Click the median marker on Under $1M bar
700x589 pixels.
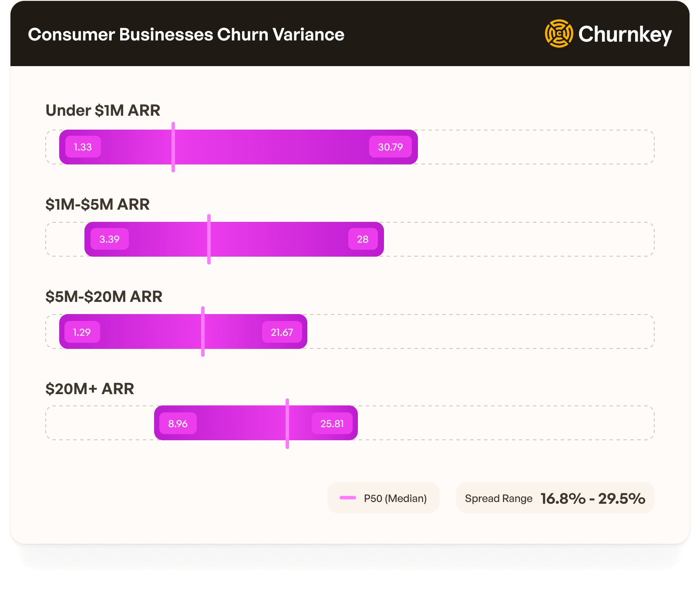[x=173, y=147]
